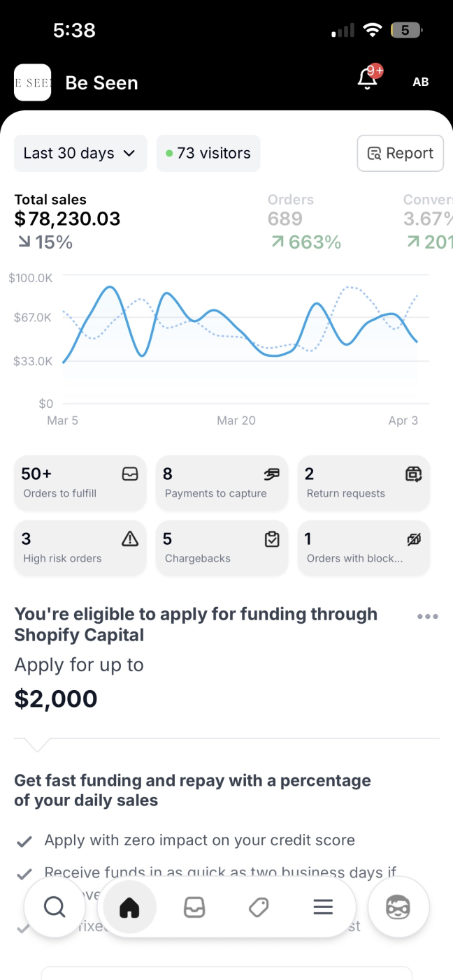Open Products tag icon in bottom bar

tap(258, 907)
